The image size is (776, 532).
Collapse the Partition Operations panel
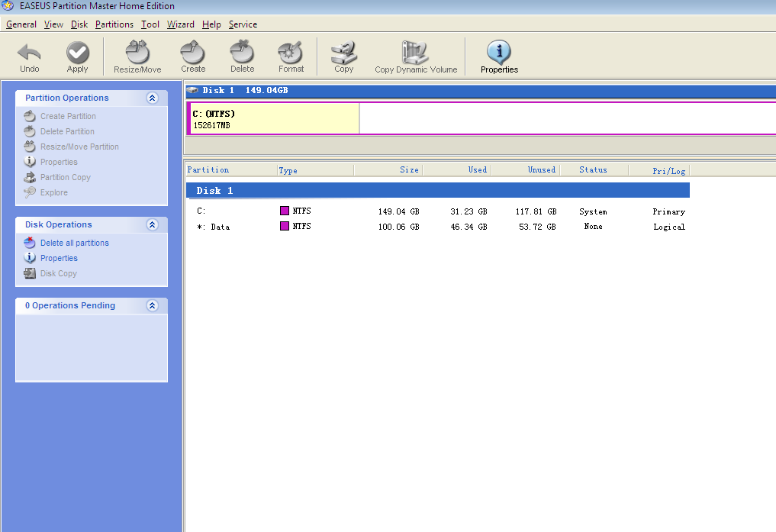152,98
